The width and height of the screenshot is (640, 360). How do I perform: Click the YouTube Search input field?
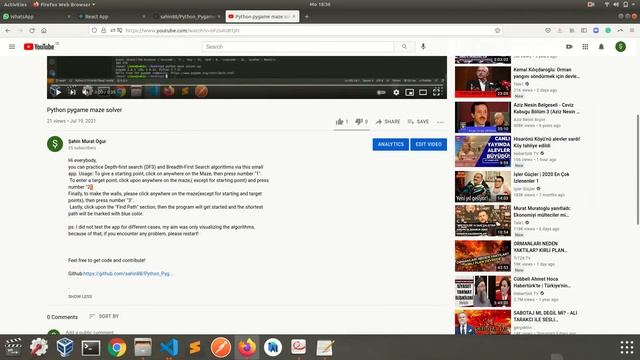(298, 47)
